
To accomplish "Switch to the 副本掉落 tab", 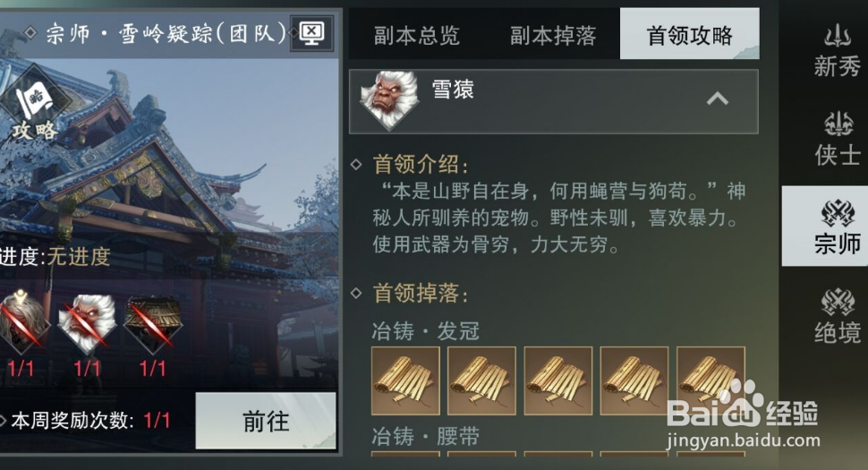I will pos(552,36).
